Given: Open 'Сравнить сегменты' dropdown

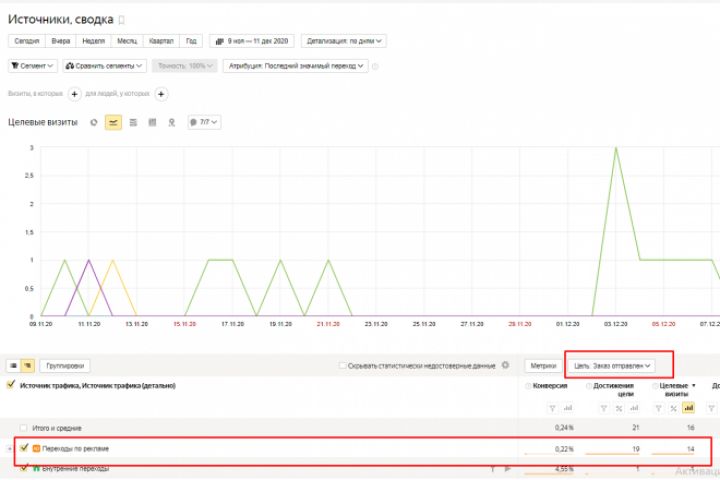Looking at the screenshot, I should click(105, 66).
